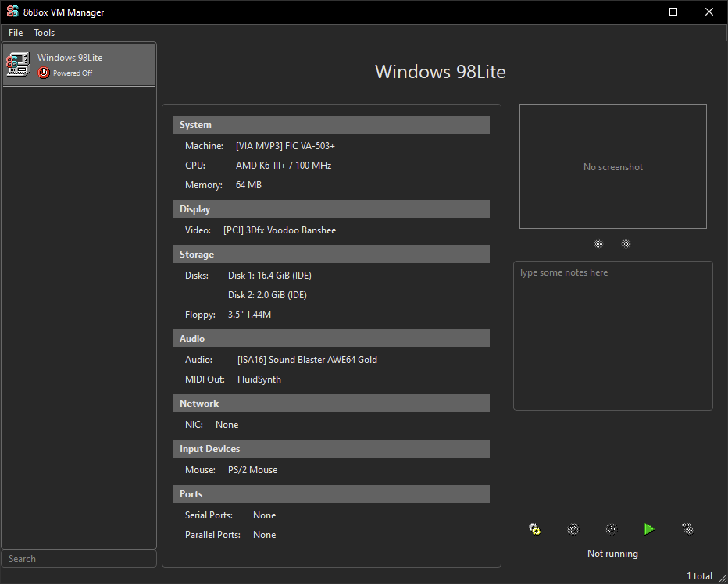The height and width of the screenshot is (584, 728).
Task: Click 'Disk 2: 2.0 GiB (IDE)'
Action: tap(267, 295)
